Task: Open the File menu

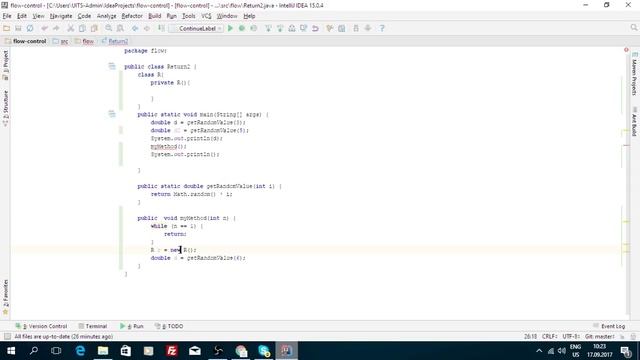Action: pyautogui.click(x=7, y=16)
